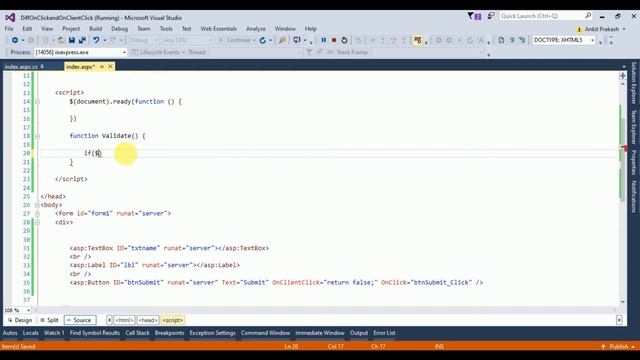This screenshot has height=360, width=640.
Task: Toggle the highlighted diagnostic tools toolbar icon
Action: pyautogui.click(x=417, y=40)
